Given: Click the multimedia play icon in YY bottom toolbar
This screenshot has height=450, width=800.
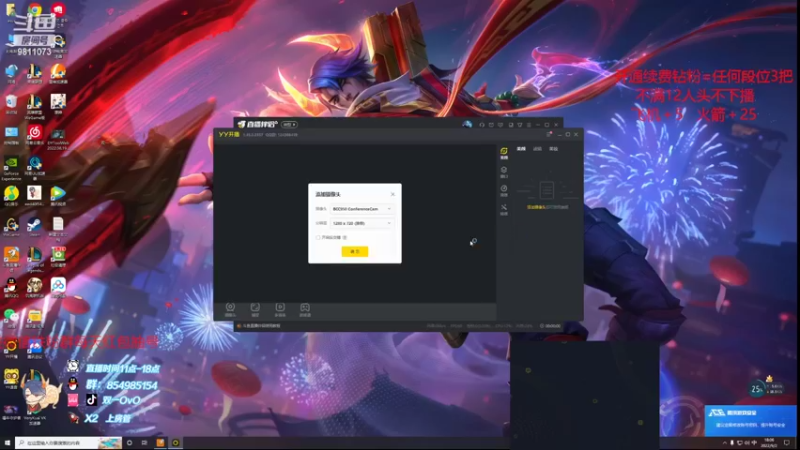Looking at the screenshot, I should [280, 309].
